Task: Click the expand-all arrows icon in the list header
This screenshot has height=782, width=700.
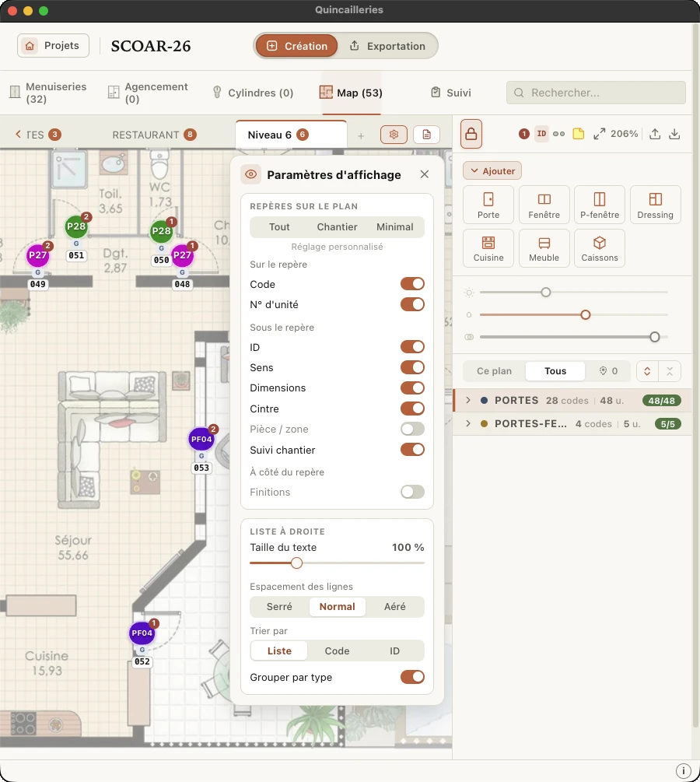Action: (x=647, y=371)
